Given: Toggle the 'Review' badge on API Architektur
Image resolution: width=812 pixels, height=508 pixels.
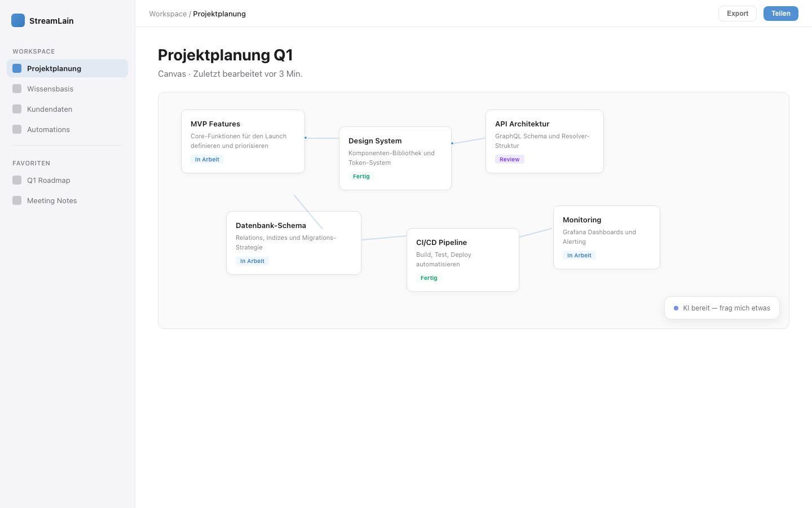Looking at the screenshot, I should 509,159.
